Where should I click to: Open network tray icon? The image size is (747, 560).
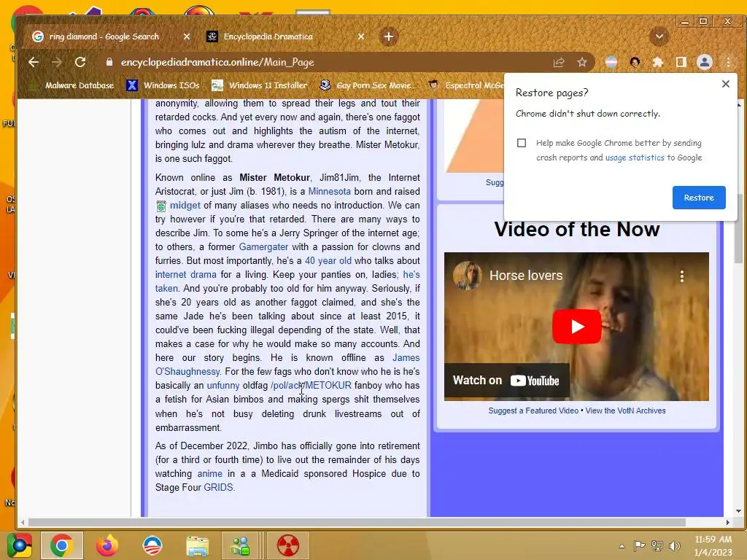(657, 545)
